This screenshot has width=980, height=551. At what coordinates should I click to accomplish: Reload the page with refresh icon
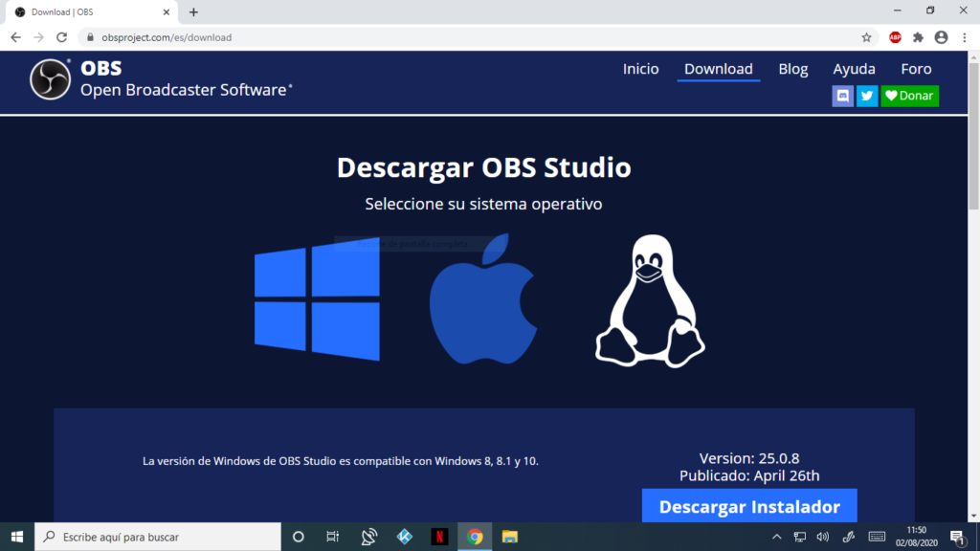(x=62, y=37)
